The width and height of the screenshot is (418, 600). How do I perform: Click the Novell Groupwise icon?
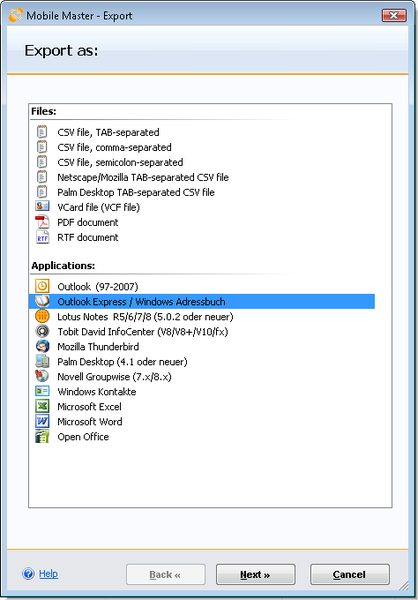pos(42,377)
